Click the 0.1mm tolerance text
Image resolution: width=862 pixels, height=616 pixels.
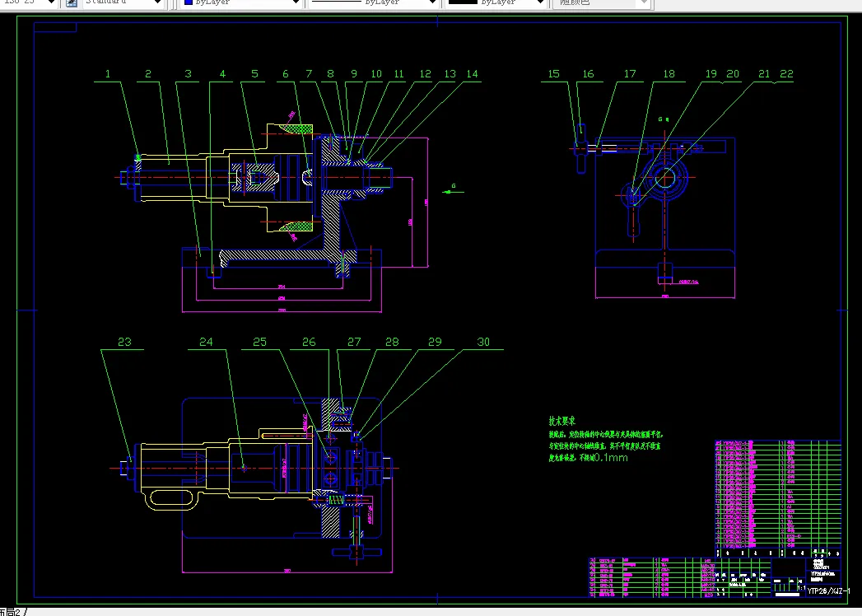pos(611,458)
